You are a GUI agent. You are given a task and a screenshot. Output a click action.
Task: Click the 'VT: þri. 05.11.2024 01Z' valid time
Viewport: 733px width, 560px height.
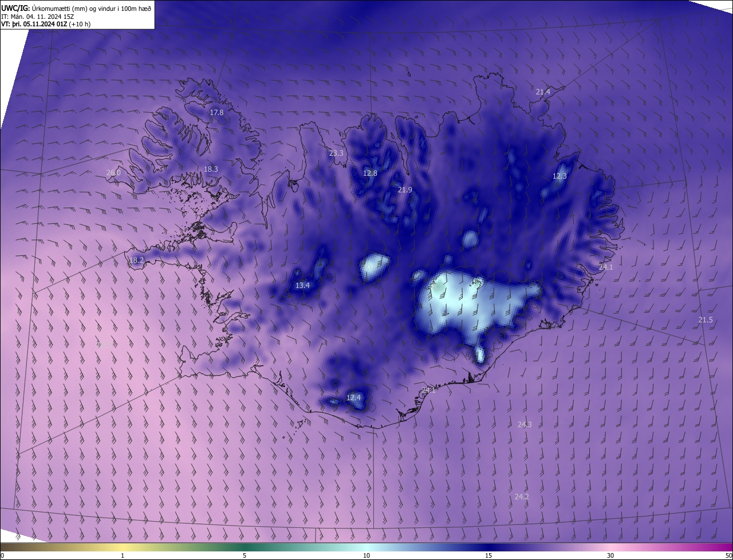click(x=34, y=24)
